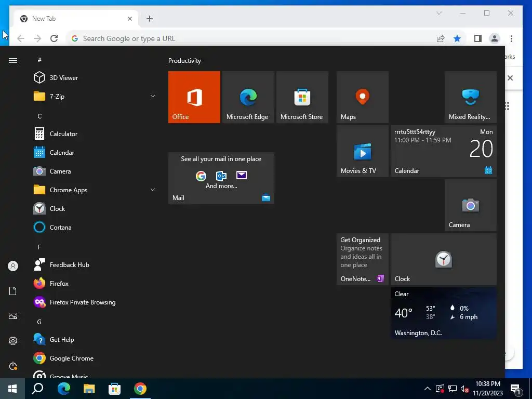Open Camera from the app list
Image resolution: width=532 pixels, height=399 pixels.
point(95,171)
